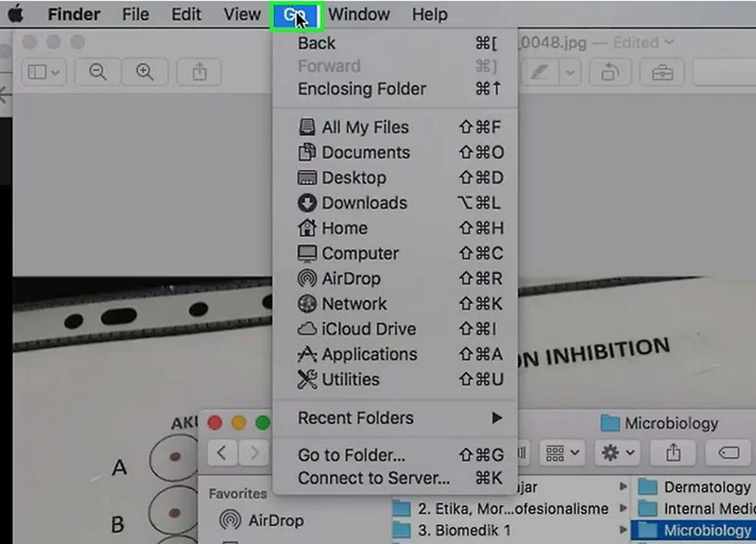Click Preview rotate button
This screenshot has width=756, height=544.
pos(610,73)
